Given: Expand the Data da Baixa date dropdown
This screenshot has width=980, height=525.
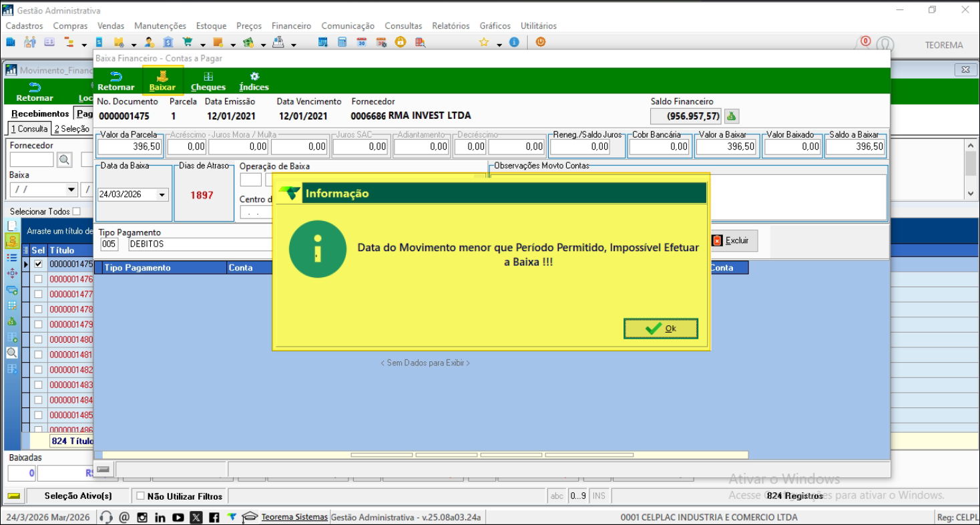Looking at the screenshot, I should pos(162,195).
